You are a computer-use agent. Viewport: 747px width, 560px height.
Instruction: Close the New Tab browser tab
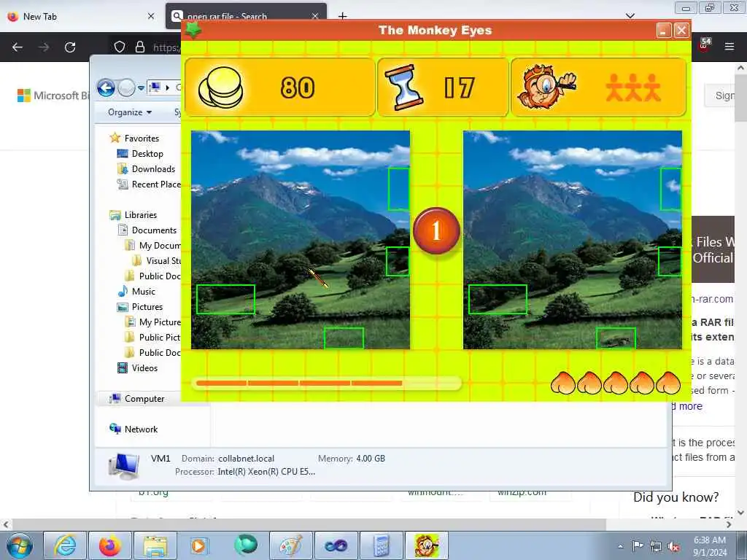pos(151,16)
